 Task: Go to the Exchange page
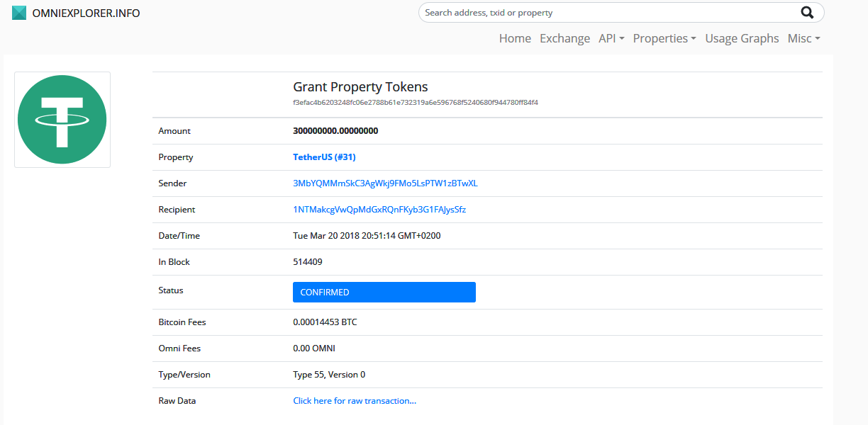(564, 38)
